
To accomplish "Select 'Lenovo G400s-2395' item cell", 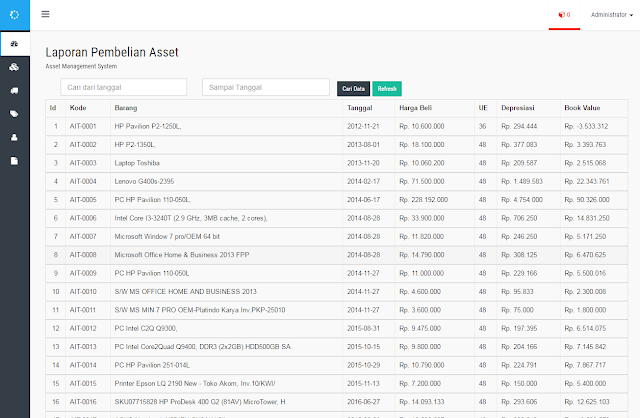I will coord(227,182).
